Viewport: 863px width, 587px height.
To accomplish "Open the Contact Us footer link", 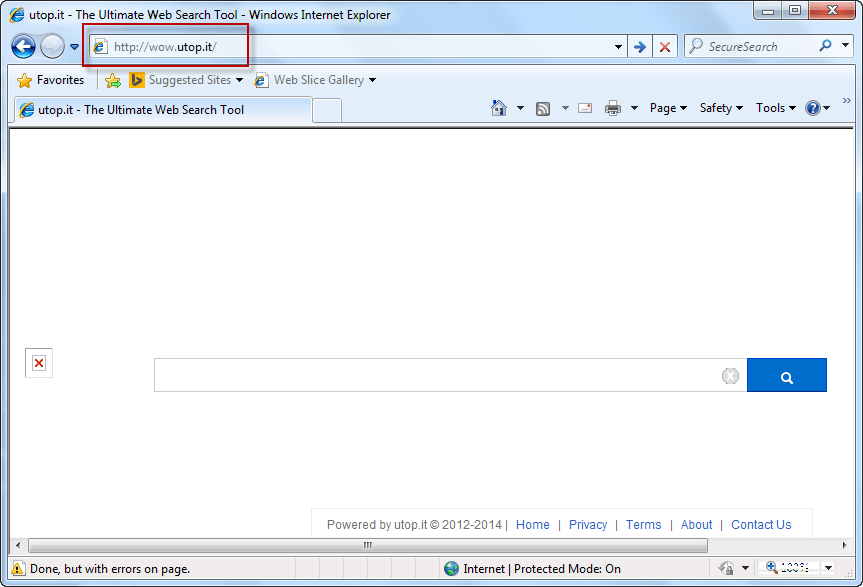I will point(761,525).
